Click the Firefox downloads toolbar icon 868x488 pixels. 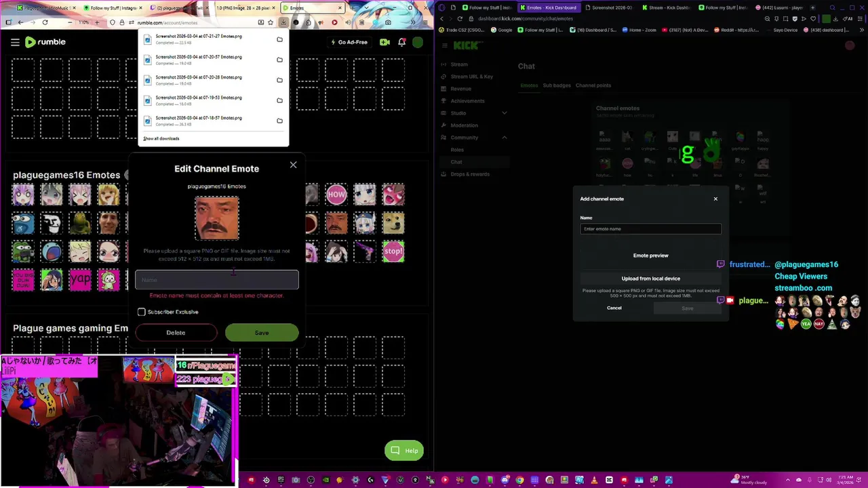click(283, 22)
